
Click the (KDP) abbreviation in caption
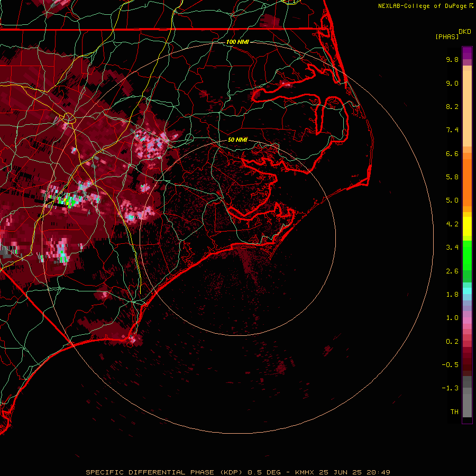(231, 472)
